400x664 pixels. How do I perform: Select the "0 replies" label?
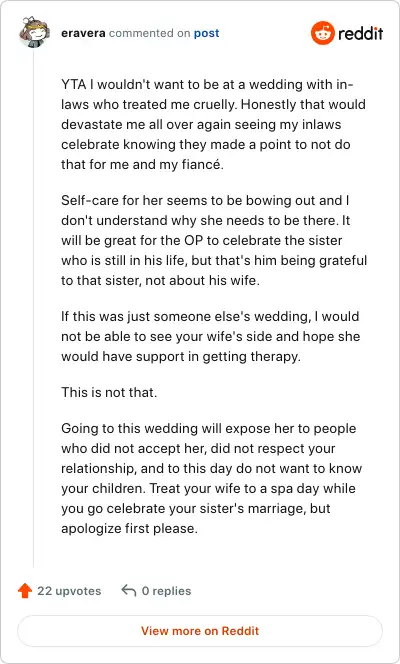pos(166,591)
